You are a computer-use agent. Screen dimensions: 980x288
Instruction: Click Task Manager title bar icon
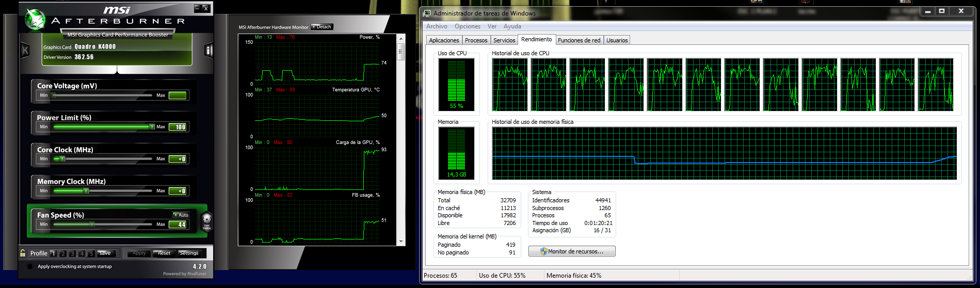(x=427, y=13)
